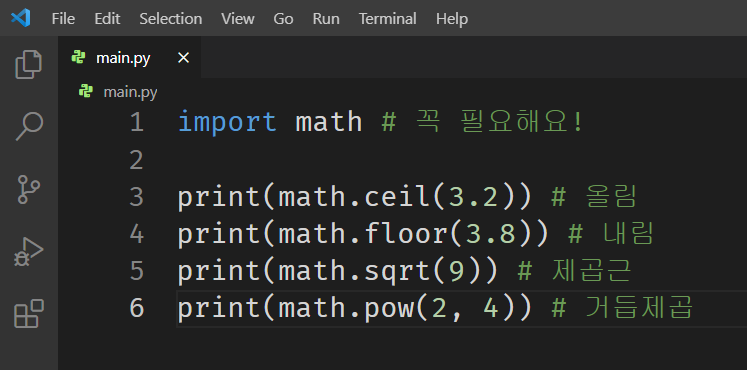Image resolution: width=747 pixels, height=370 pixels.
Task: Select the main.py editor tab
Action: click(x=130, y=58)
